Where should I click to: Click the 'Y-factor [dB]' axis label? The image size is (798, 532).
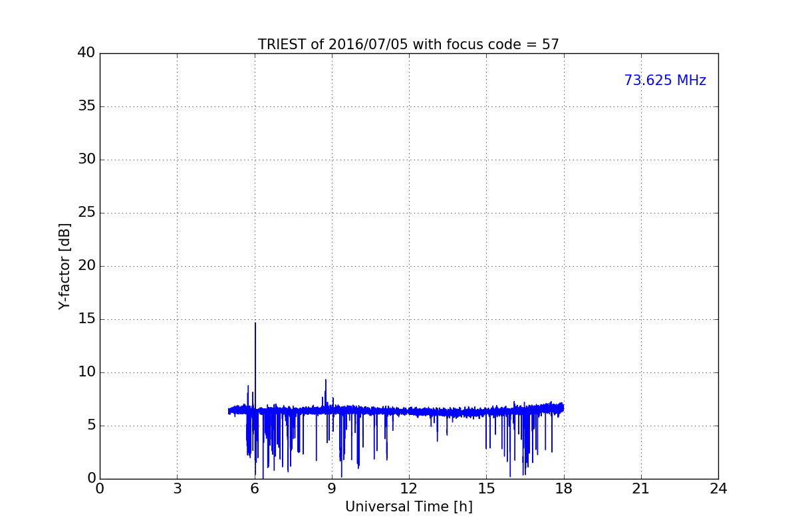pyautogui.click(x=65, y=266)
